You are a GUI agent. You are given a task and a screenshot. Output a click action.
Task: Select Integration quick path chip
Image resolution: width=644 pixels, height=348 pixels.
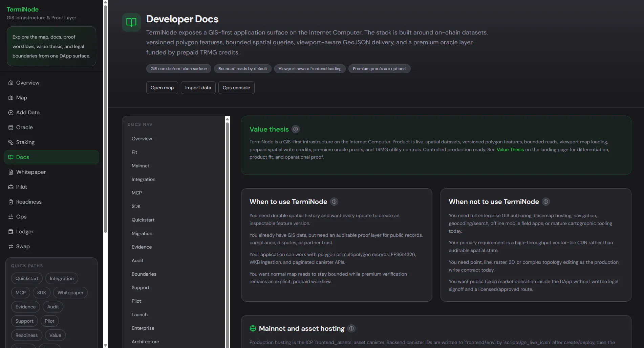62,278
